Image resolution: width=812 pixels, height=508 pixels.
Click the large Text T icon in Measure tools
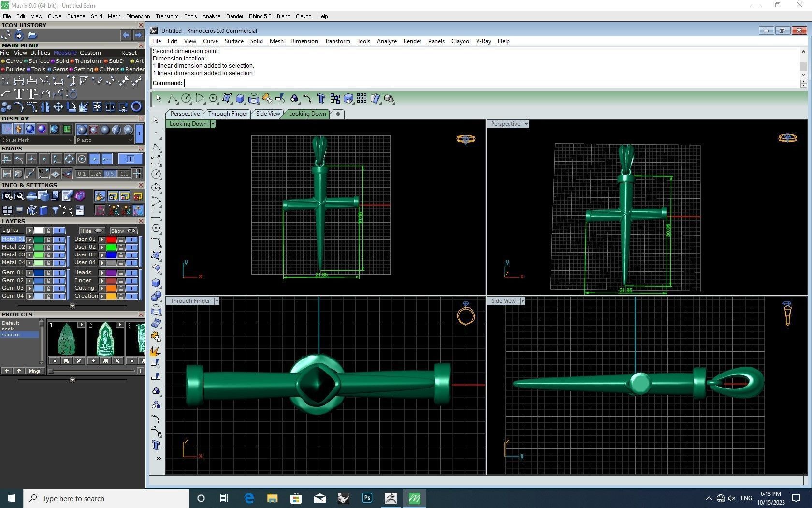coord(19,93)
